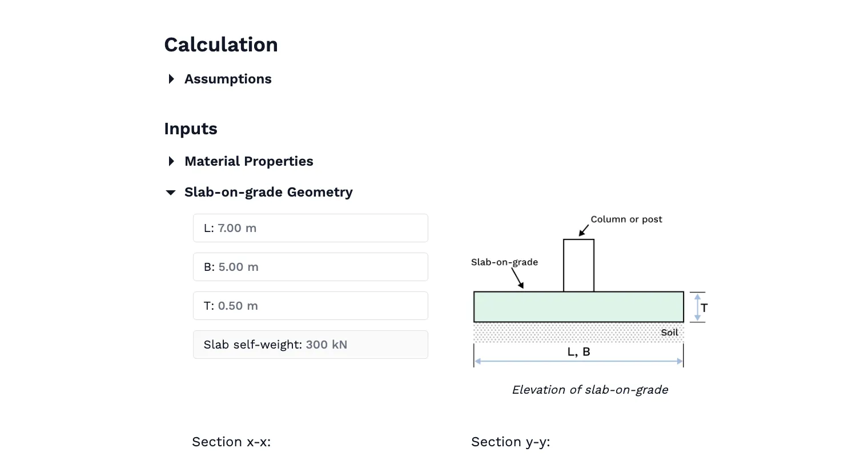Click the L, B dimension label
868x456 pixels.
(x=578, y=352)
